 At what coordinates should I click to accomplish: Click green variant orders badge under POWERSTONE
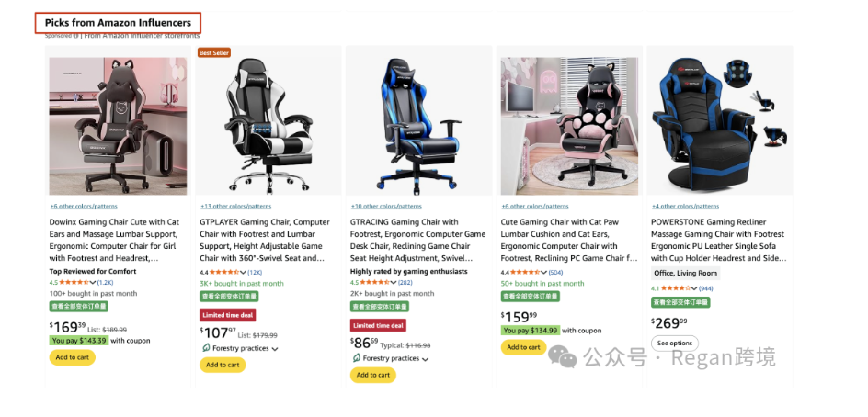(680, 302)
